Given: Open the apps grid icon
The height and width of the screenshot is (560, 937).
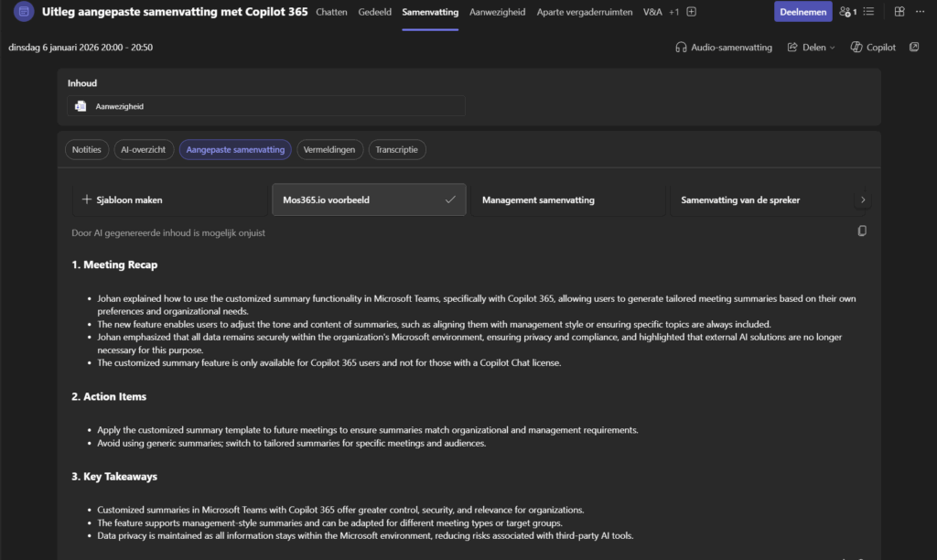Looking at the screenshot, I should [899, 12].
